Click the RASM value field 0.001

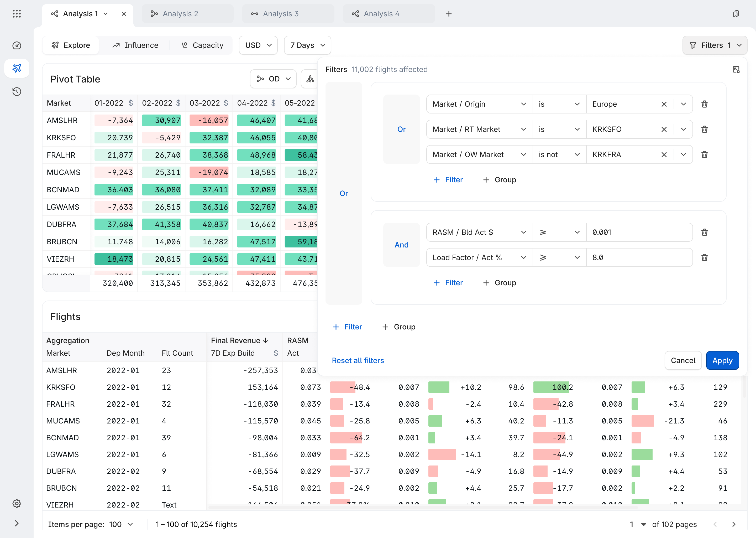point(639,232)
